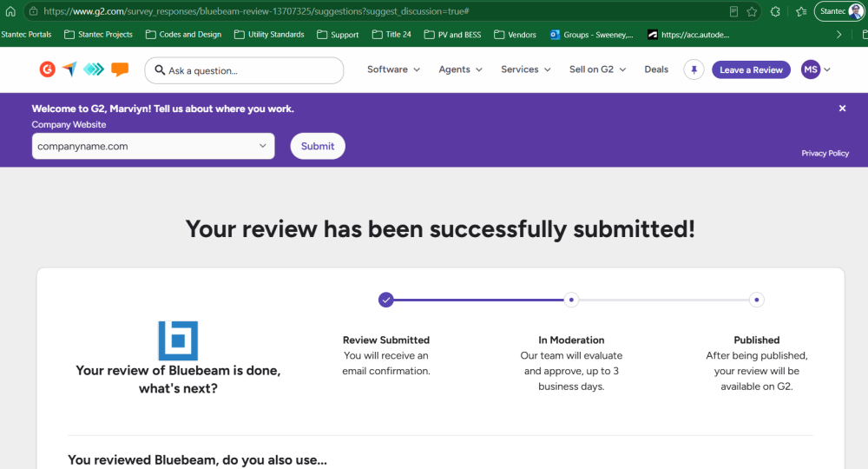Open the companyname.com website dropdown

click(154, 146)
